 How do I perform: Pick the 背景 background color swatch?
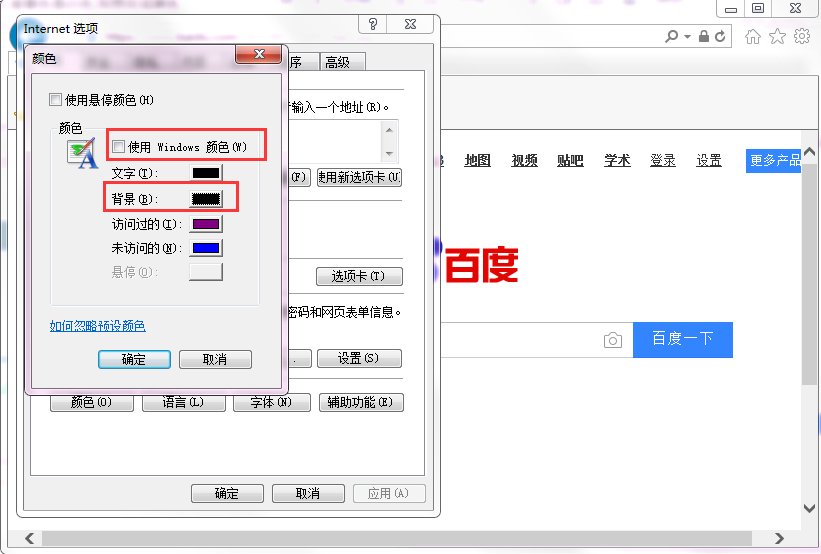(x=206, y=198)
